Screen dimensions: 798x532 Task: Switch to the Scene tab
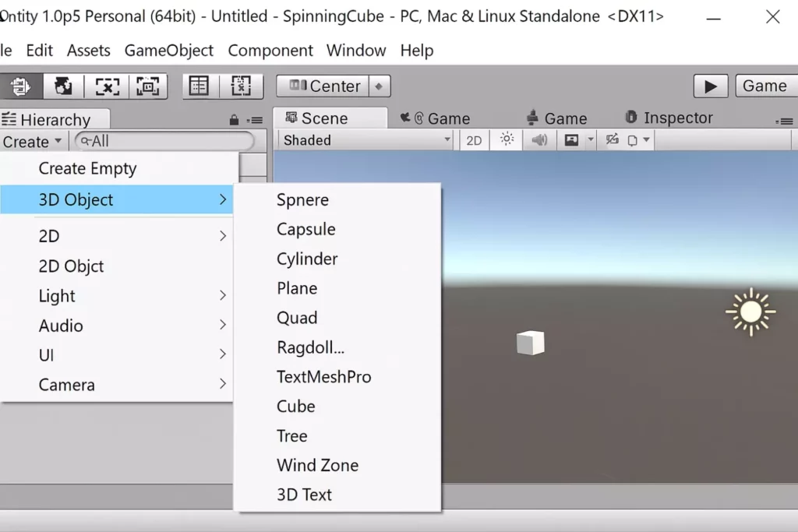[330, 118]
